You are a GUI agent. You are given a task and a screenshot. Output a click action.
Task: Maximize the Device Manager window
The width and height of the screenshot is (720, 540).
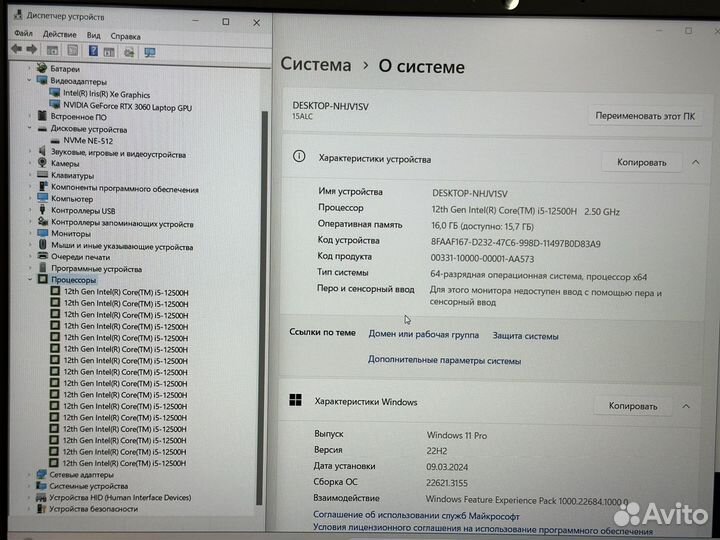tap(225, 21)
